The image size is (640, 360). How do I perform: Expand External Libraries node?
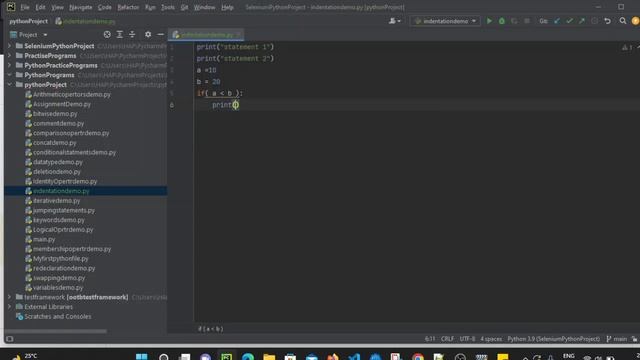(9, 307)
